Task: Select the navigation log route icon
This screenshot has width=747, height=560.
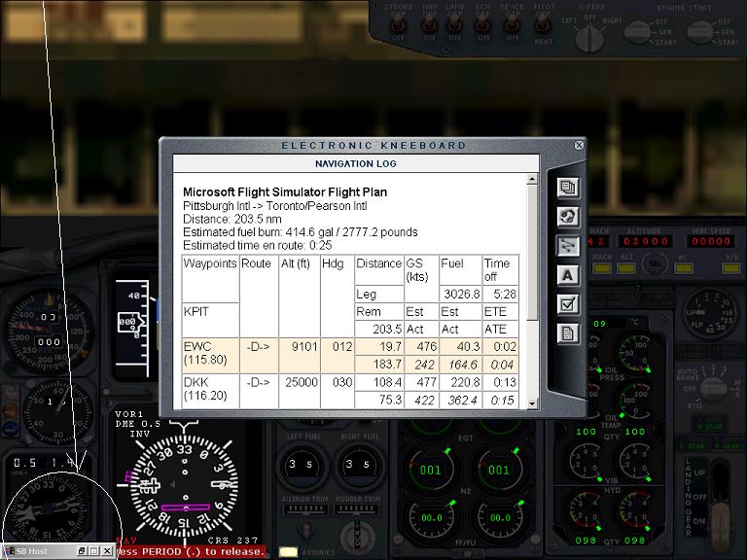Action: coord(568,246)
